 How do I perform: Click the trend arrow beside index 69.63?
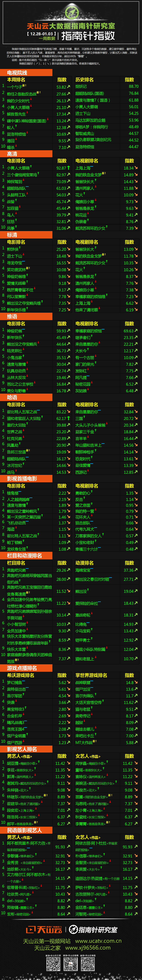(136, 331)
